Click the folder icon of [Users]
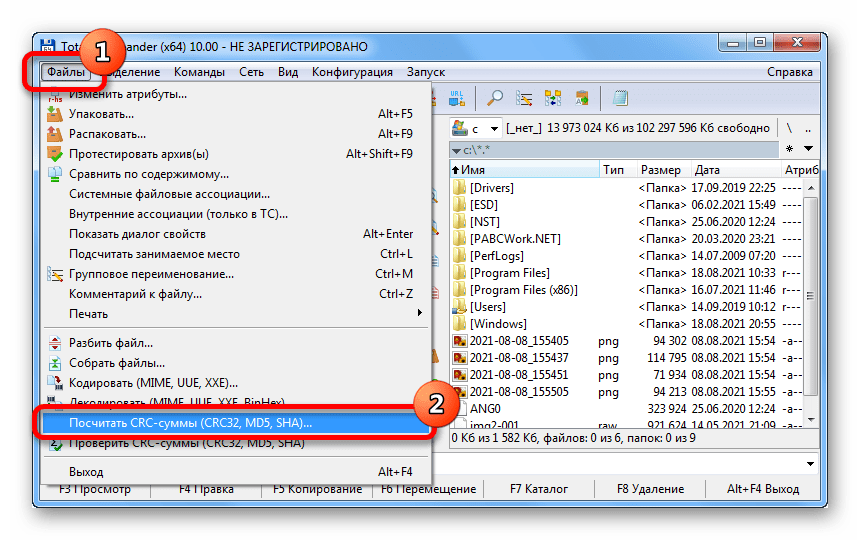The image size is (860, 540). (460, 307)
